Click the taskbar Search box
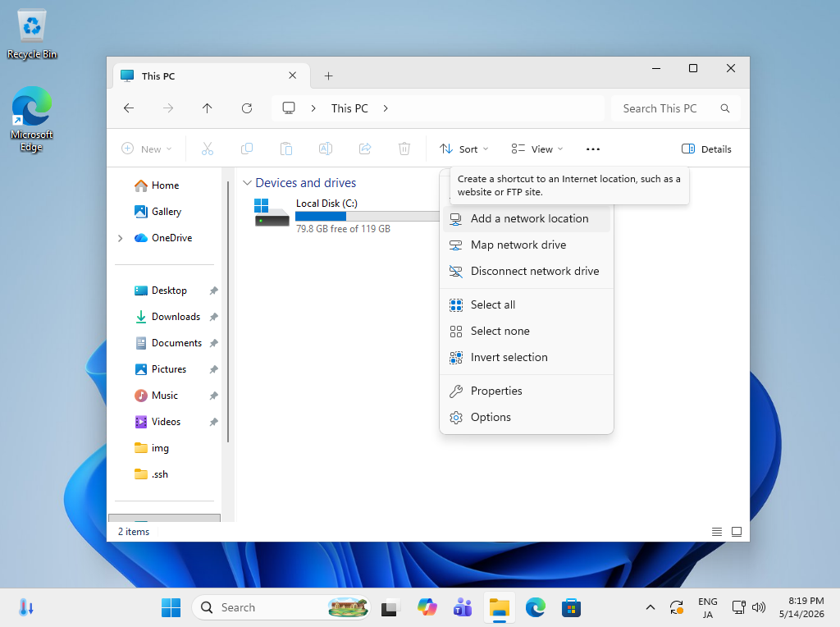The height and width of the screenshot is (627, 840). [x=281, y=607]
